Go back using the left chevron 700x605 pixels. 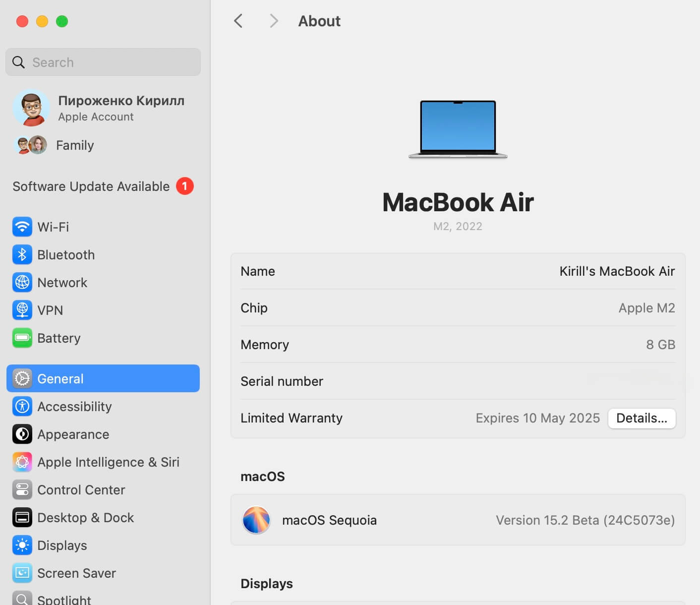[238, 21]
